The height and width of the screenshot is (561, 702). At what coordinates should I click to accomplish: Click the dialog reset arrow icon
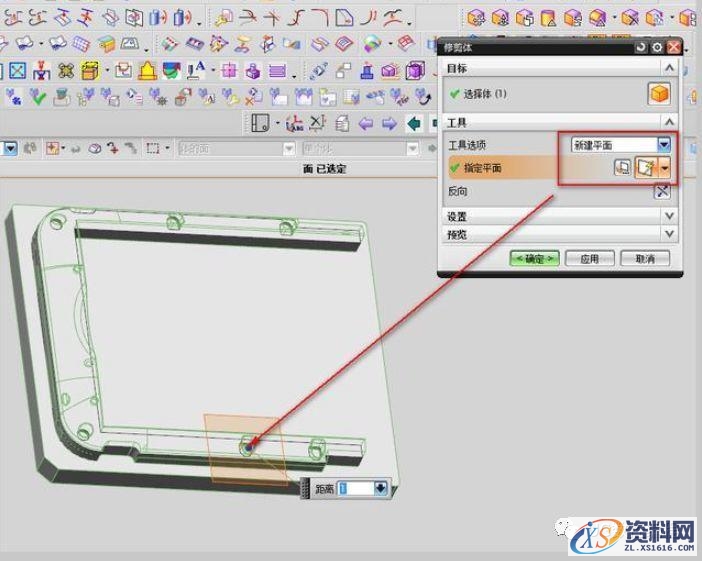point(641,47)
